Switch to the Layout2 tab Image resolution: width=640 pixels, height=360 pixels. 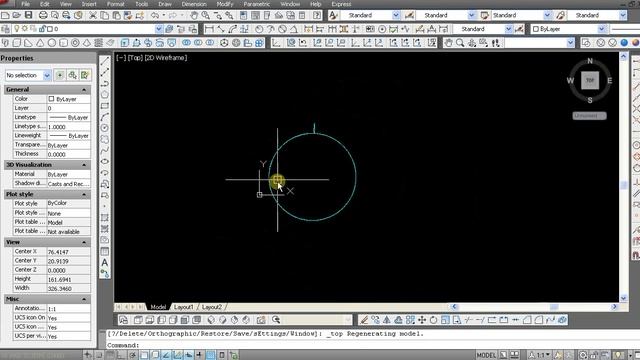[x=212, y=307]
